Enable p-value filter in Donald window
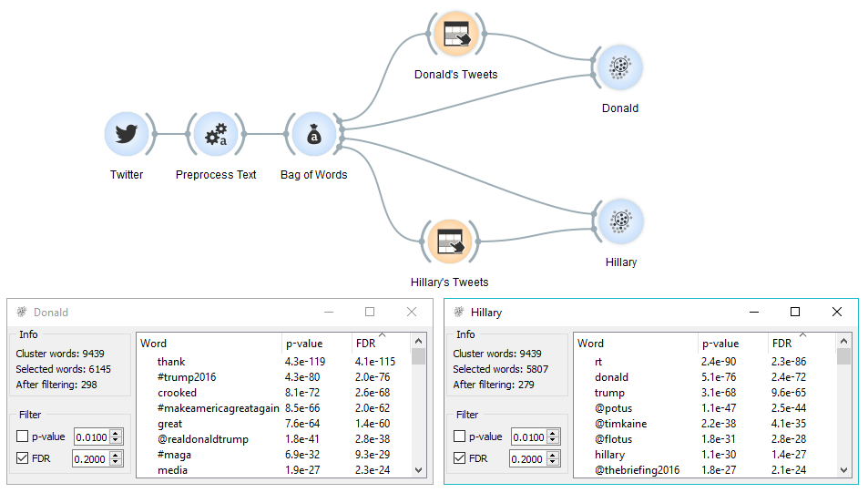This screenshot has height=493, width=868. click(x=22, y=437)
